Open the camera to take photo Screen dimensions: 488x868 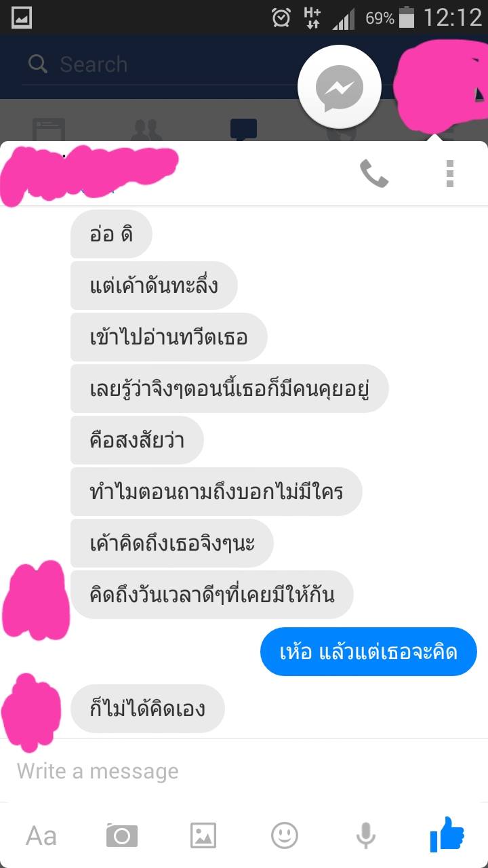tap(122, 835)
